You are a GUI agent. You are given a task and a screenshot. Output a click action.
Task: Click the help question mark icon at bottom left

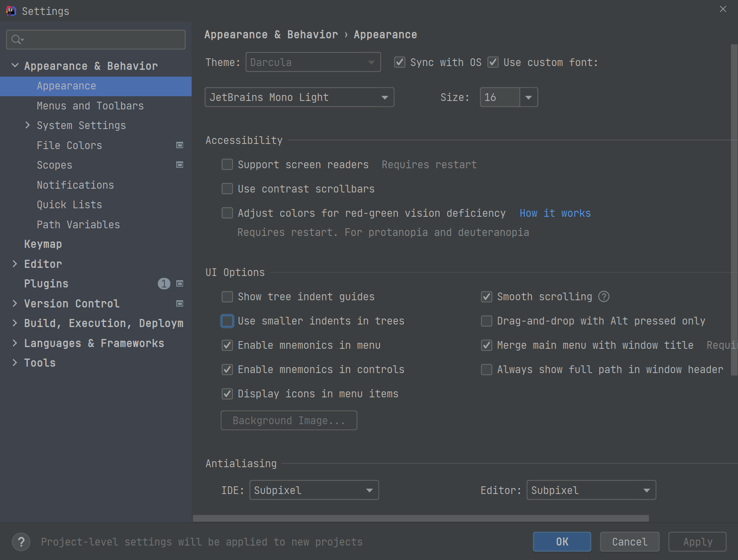pos(21,542)
